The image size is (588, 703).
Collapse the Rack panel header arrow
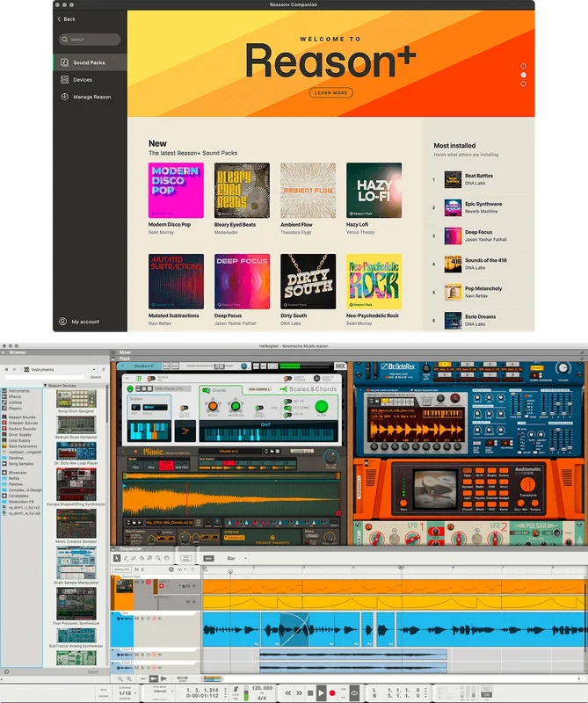[x=114, y=359]
